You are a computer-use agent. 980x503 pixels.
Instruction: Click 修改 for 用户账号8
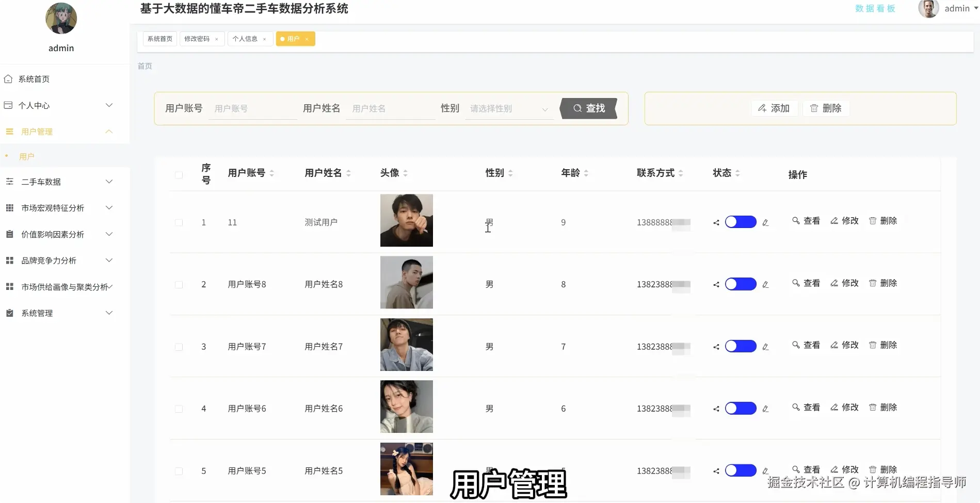click(x=844, y=283)
